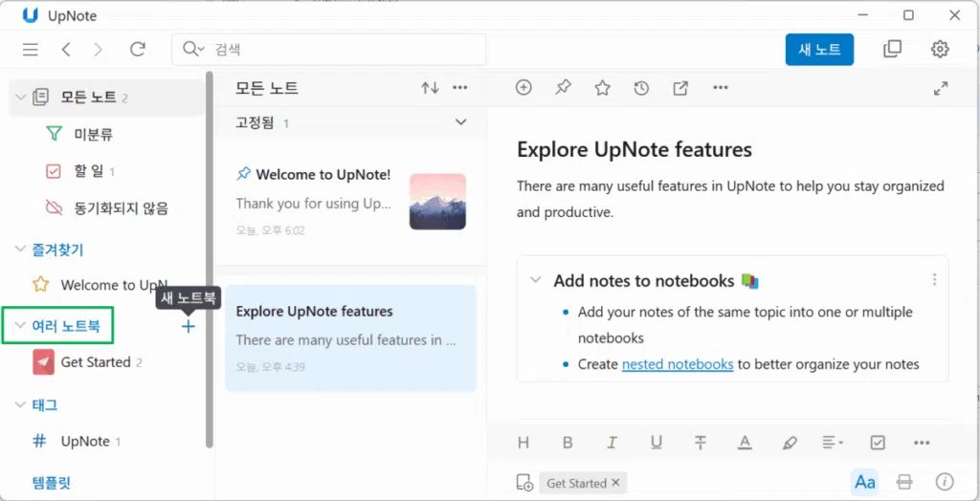The image size is (980, 501).
Task: Follow the nested notebooks link
Action: tap(678, 364)
